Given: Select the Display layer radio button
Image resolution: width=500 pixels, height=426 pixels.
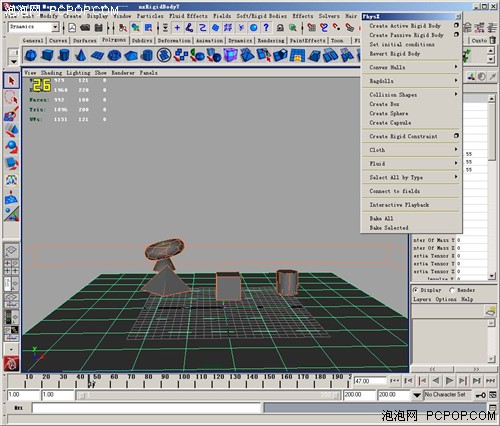Looking at the screenshot, I should pyautogui.click(x=416, y=290).
